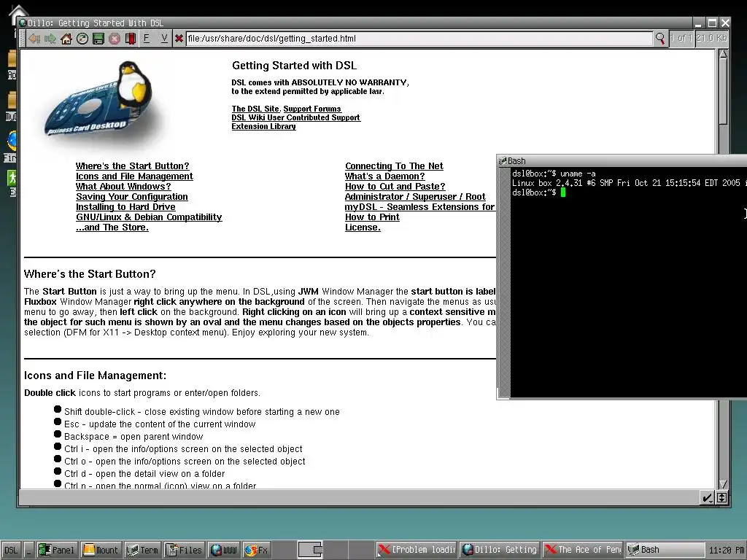This screenshot has width=747, height=560.
Task: Click the Bash terminal left scrollbar
Action: pos(503,282)
